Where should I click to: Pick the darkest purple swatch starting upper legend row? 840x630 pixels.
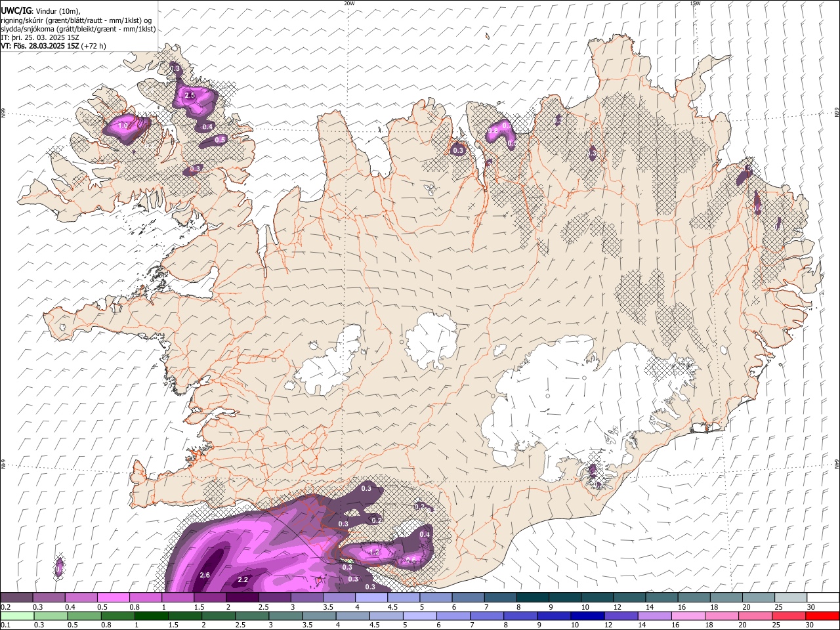17,598
